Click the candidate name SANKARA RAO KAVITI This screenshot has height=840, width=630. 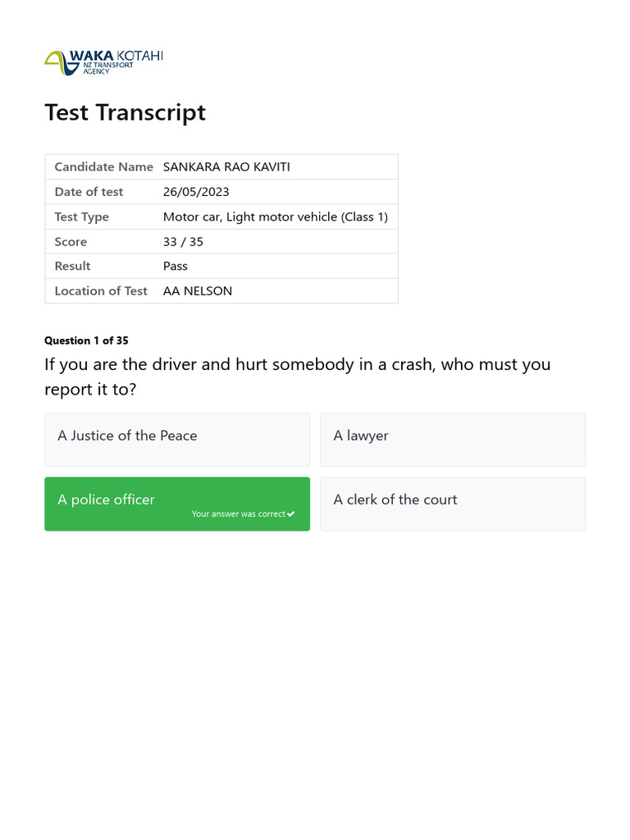[226, 167]
